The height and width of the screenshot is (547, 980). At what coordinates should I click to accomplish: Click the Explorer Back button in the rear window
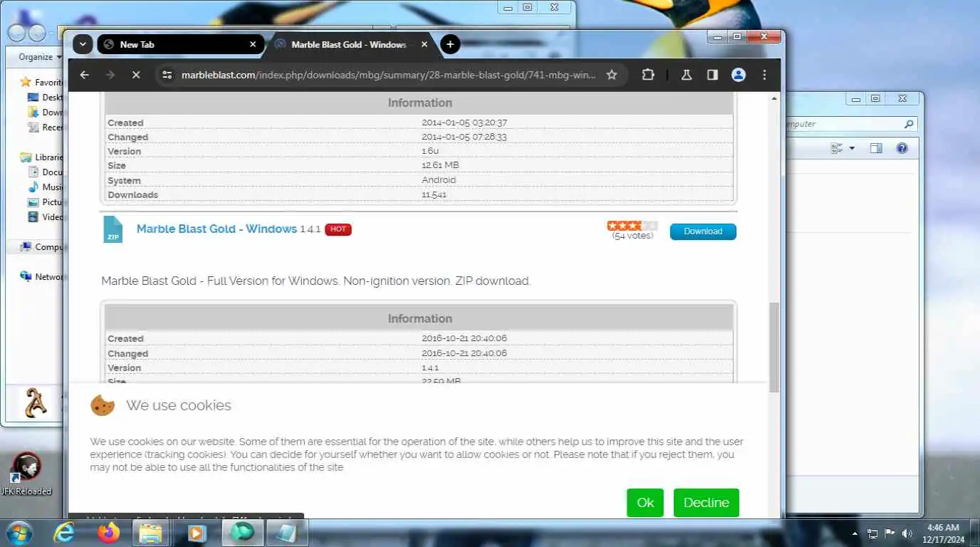pyautogui.click(x=17, y=33)
